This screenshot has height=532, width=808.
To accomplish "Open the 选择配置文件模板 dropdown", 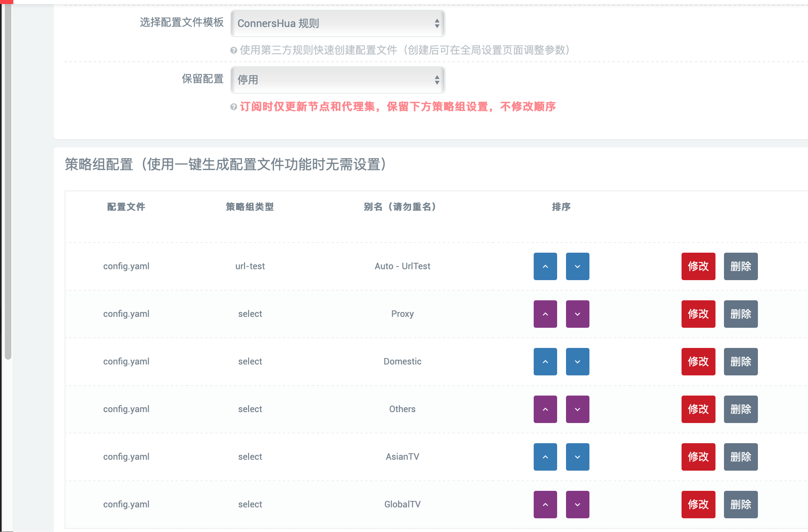I will (337, 23).
